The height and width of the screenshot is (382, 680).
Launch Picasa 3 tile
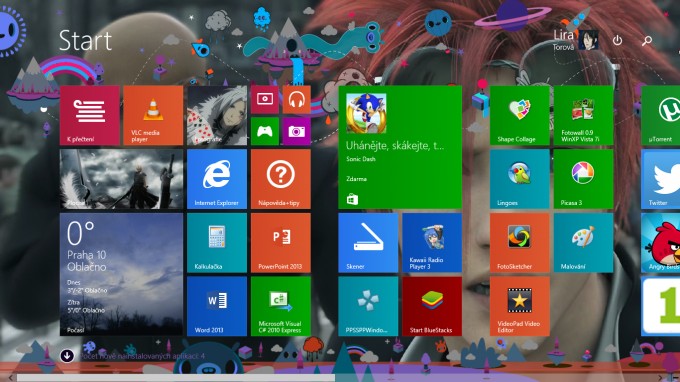583,179
